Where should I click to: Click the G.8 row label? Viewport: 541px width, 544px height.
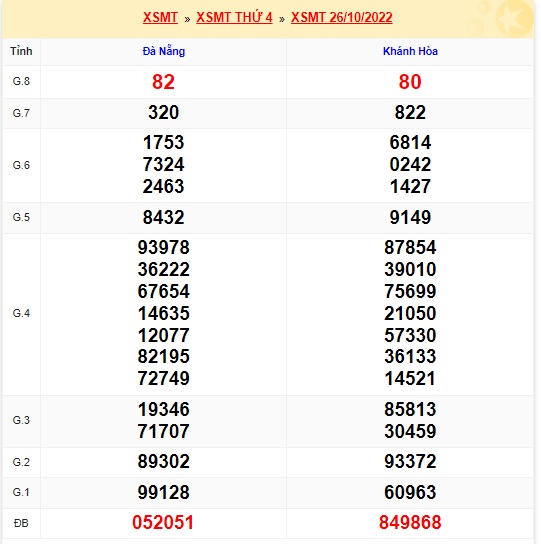[x=21, y=81]
